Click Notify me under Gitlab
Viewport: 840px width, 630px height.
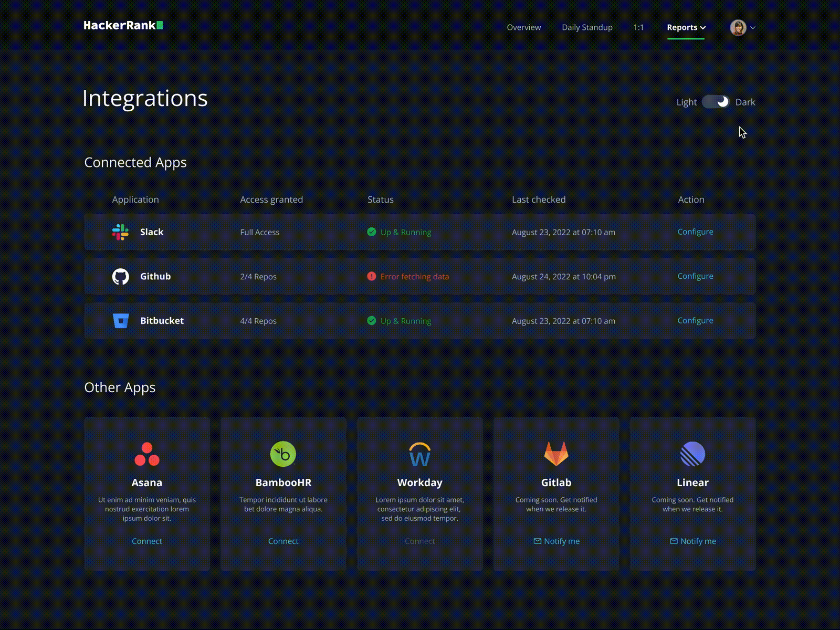click(x=556, y=541)
